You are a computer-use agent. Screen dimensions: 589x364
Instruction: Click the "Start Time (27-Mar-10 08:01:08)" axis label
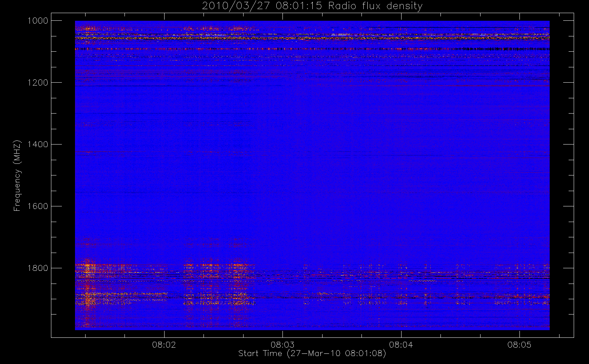(x=312, y=353)
